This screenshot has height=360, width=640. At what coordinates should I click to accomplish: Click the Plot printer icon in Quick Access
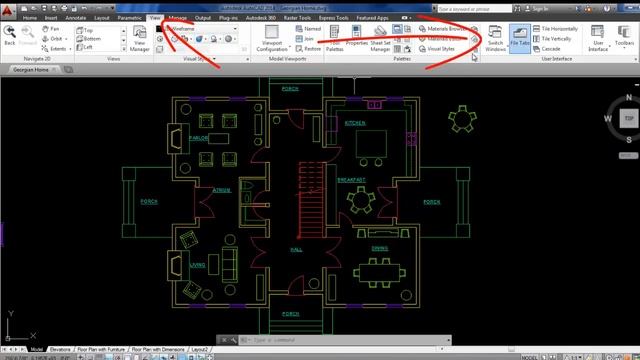tap(64, 8)
